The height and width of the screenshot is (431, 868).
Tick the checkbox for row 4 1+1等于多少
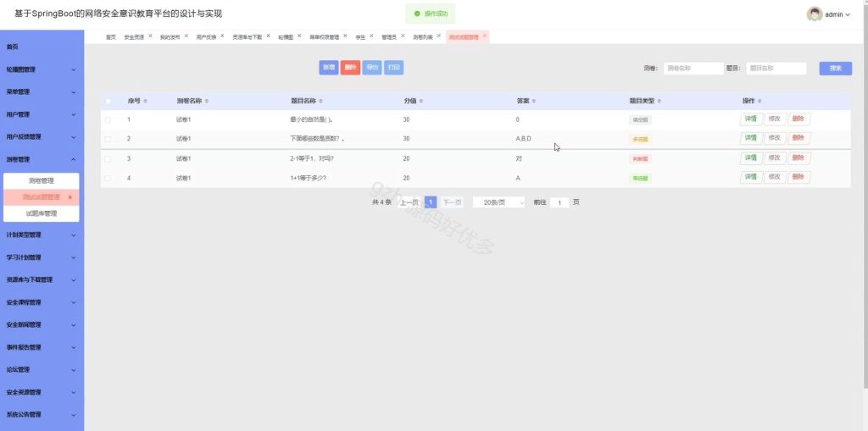click(108, 178)
